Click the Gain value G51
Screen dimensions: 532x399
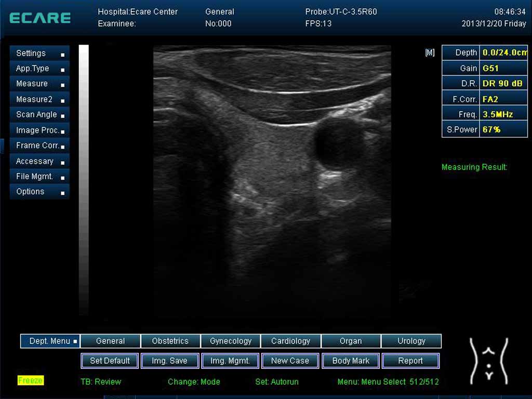503,68
